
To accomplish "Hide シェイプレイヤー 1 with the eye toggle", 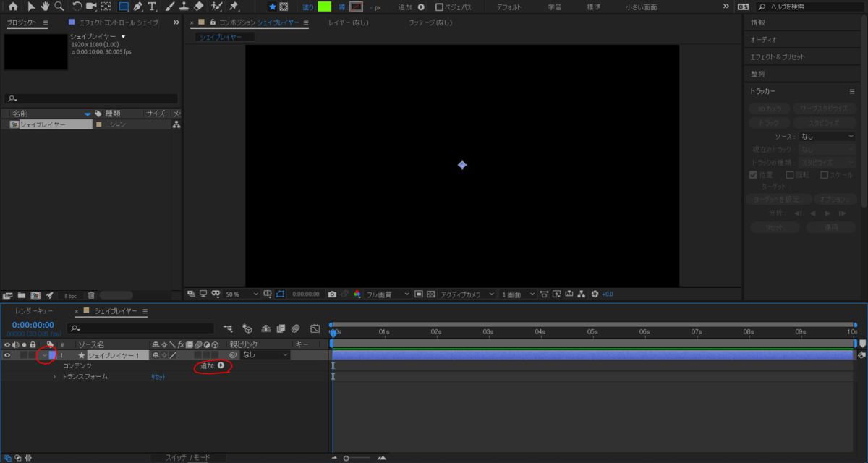I will pyautogui.click(x=7, y=355).
